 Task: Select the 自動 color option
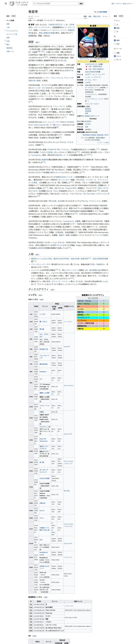click(115, 53)
